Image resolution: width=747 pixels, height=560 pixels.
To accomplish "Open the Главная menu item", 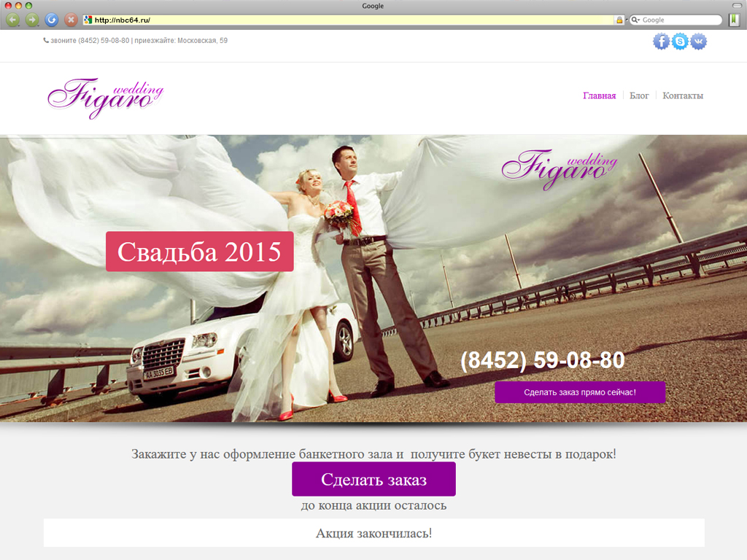I will point(600,96).
